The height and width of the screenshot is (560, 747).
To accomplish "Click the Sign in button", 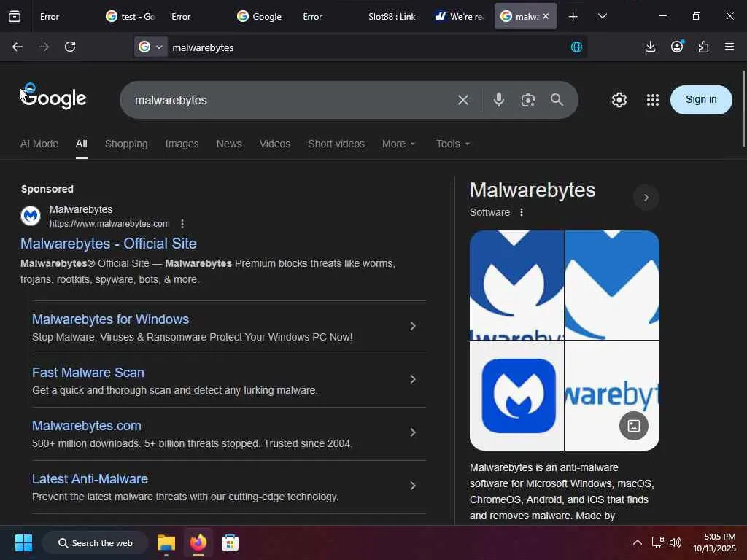I will 701,99.
